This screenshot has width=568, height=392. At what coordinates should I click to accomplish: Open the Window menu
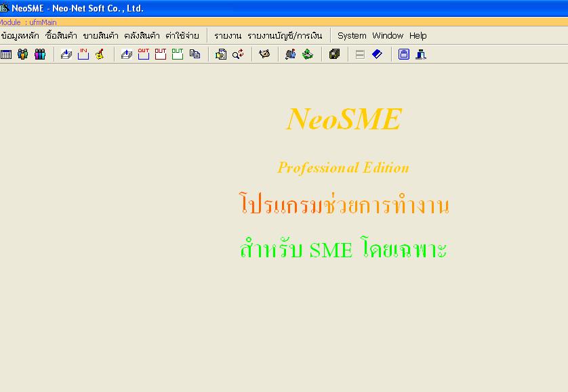388,36
